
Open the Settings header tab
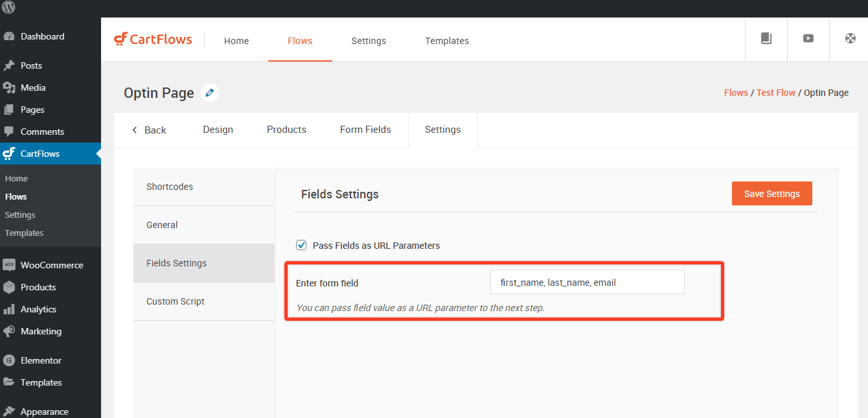369,41
